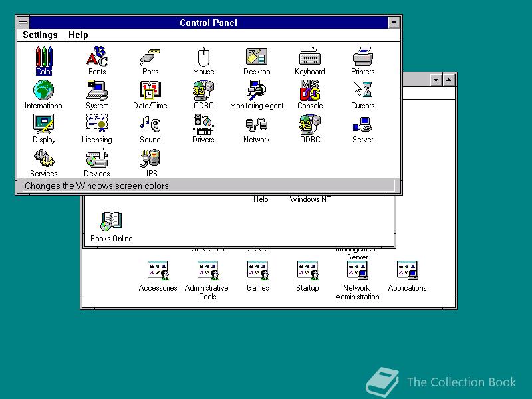
Task: Open the Settings menu
Action: (40, 35)
